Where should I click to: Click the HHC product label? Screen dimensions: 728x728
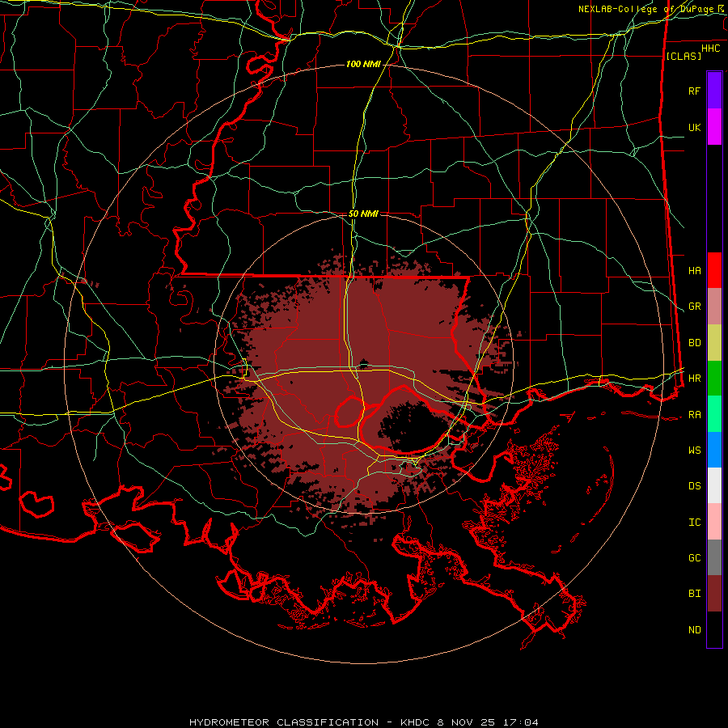coord(711,49)
